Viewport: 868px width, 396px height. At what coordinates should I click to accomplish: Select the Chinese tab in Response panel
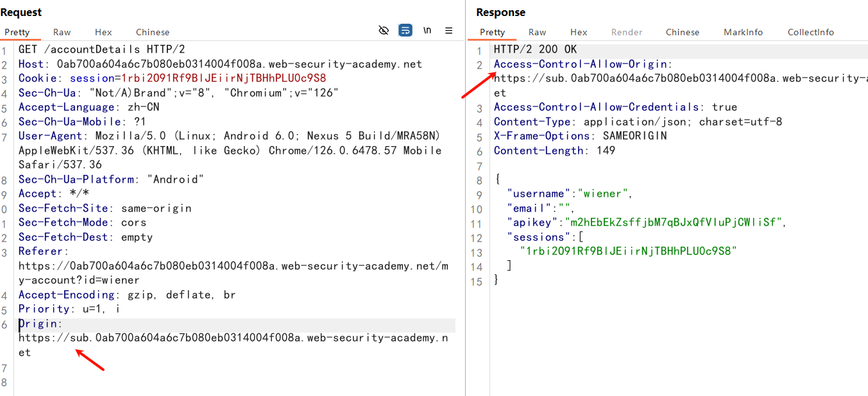683,32
